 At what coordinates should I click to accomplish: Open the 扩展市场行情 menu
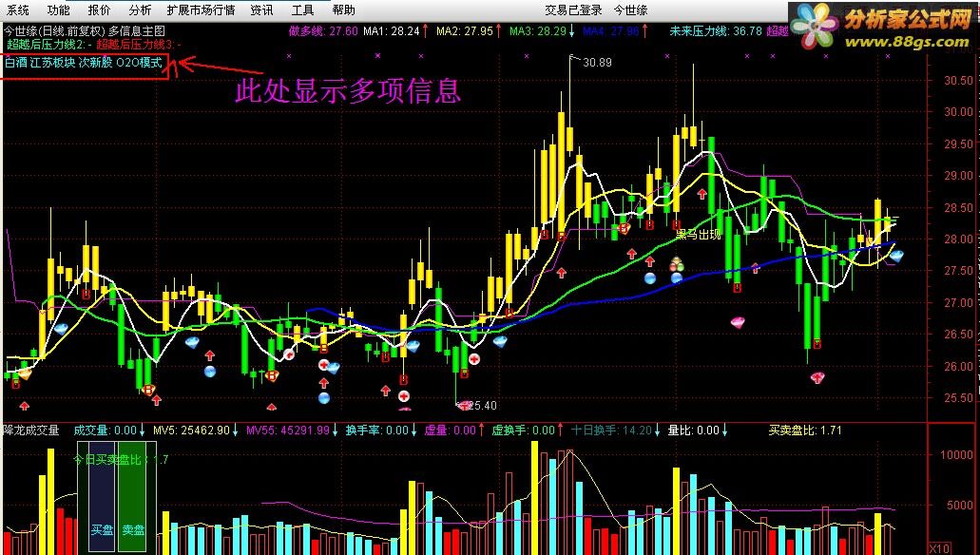point(201,10)
